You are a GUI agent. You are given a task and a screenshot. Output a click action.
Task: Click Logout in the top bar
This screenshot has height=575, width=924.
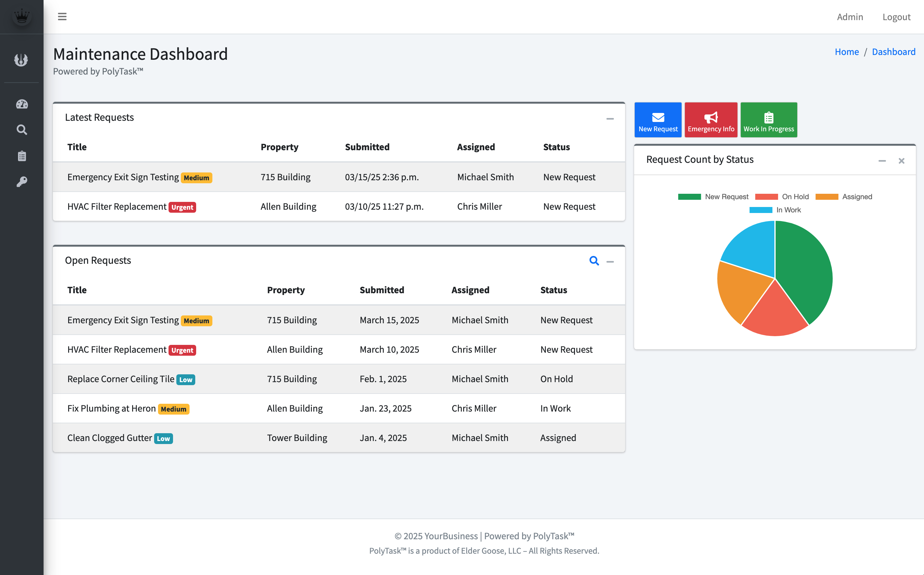[x=896, y=17]
